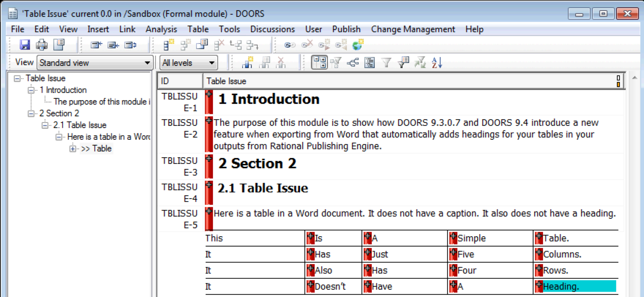
Task: Toggle the module explorer pane button
Action: pyautogui.click(x=319, y=63)
